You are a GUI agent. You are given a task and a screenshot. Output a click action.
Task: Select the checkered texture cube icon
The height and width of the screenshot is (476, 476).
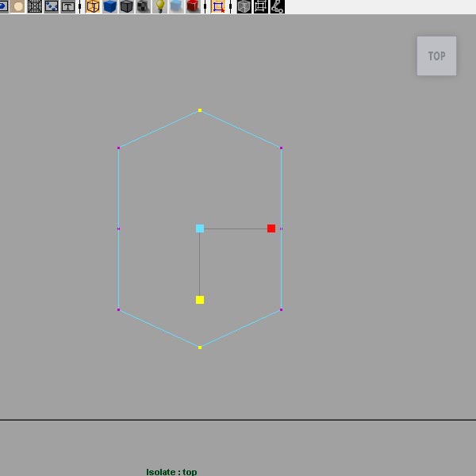pos(143,6)
